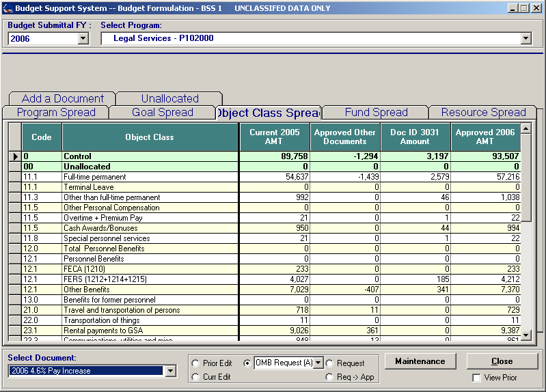Select the Request radio button
The width and height of the screenshot is (546, 392).
pos(329,363)
